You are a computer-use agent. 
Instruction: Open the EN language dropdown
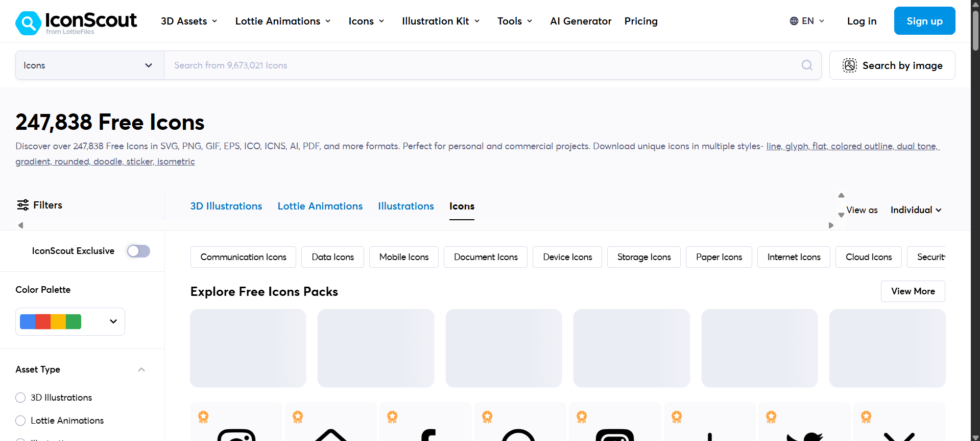(x=807, y=21)
